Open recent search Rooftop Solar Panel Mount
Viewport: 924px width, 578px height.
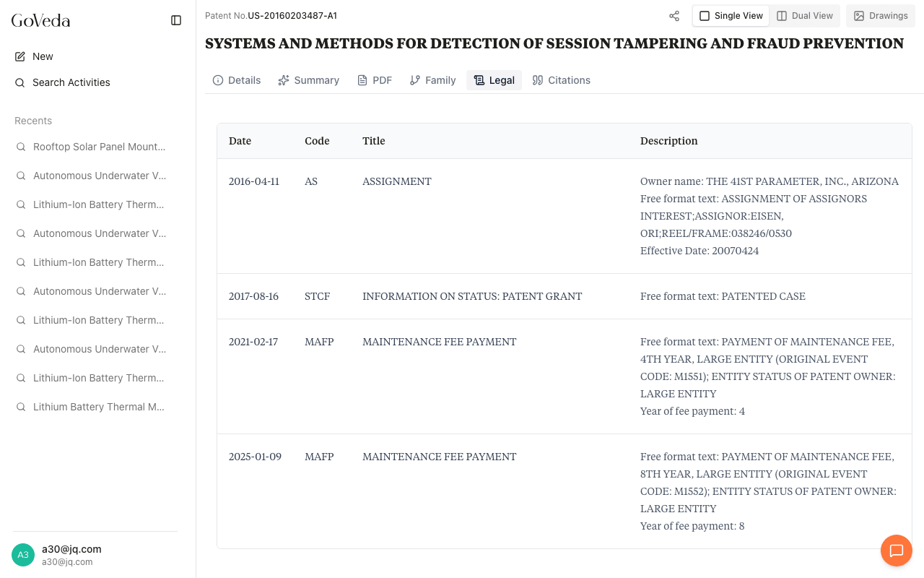[99, 147]
